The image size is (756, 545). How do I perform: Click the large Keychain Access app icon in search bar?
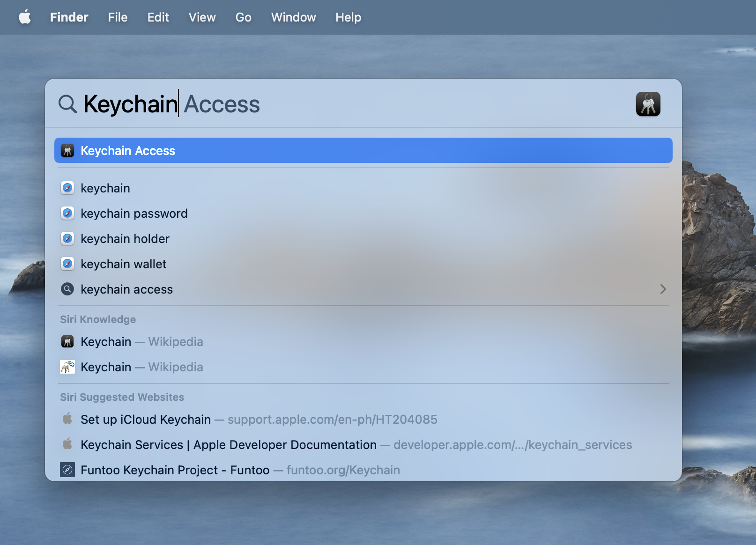click(x=648, y=104)
